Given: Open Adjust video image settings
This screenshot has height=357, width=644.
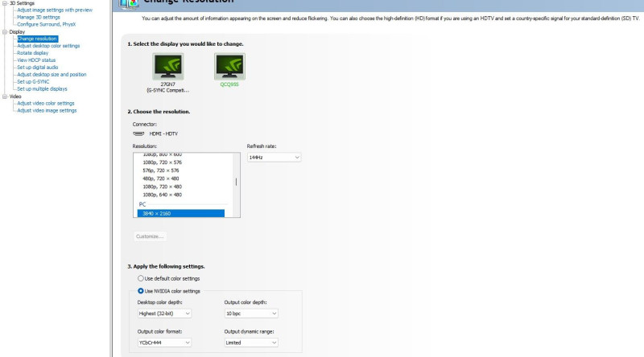Looking at the screenshot, I should click(x=47, y=110).
